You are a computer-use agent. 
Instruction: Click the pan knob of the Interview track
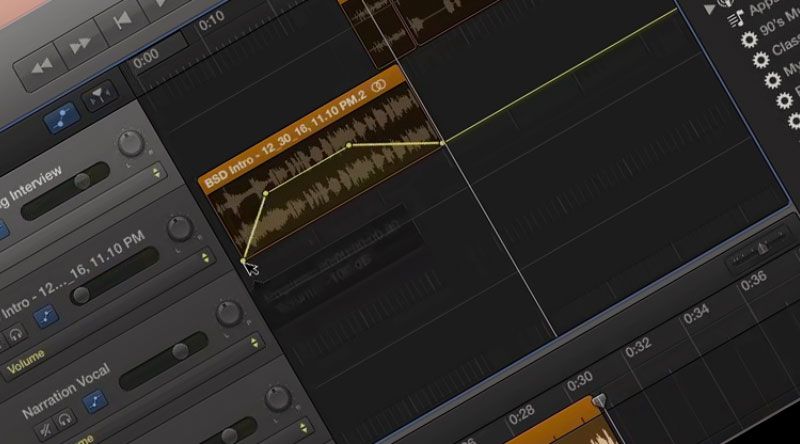(x=131, y=143)
